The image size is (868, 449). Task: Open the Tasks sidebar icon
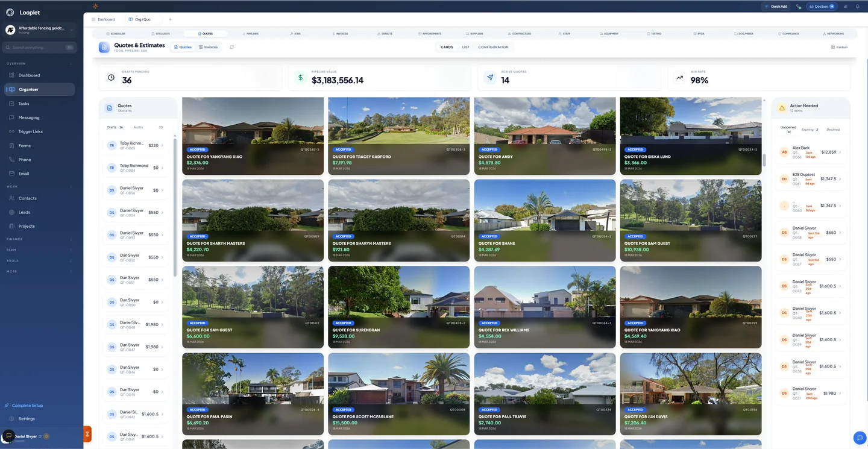pyautogui.click(x=11, y=104)
